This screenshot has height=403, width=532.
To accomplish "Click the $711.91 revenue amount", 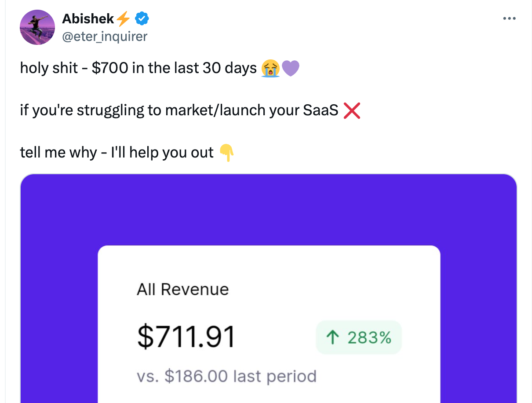I will [186, 337].
